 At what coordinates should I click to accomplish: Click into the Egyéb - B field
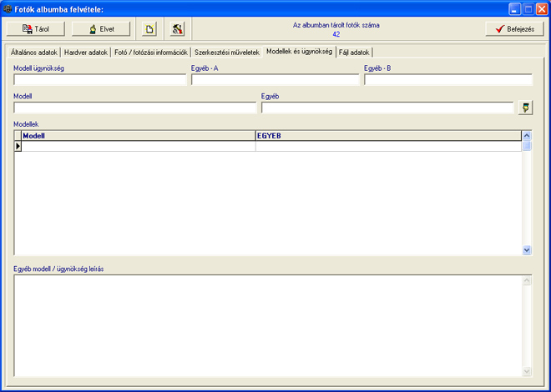click(448, 80)
